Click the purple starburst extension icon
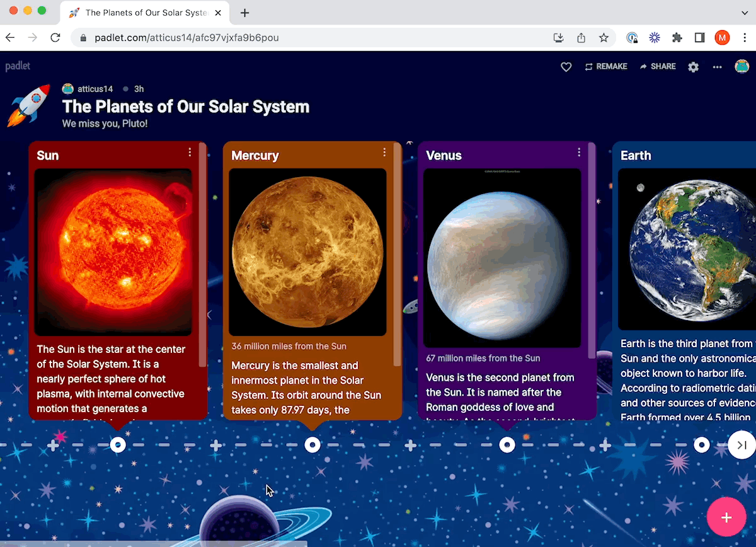The height and width of the screenshot is (547, 756). tap(655, 38)
